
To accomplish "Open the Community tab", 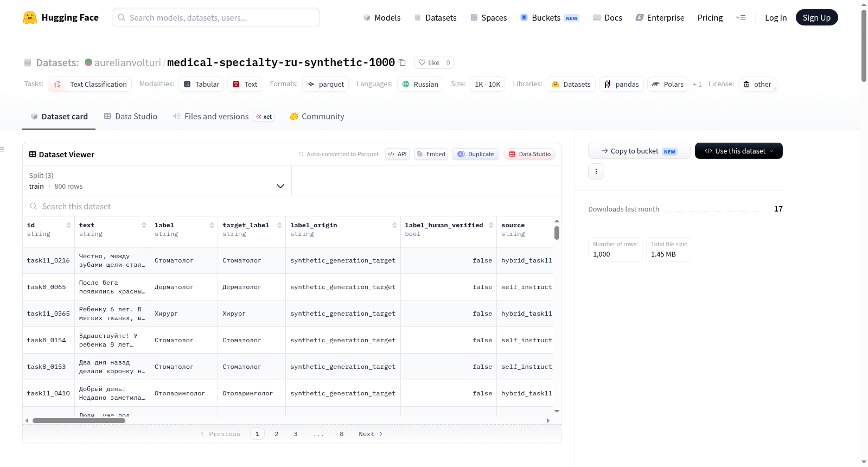I will click(317, 116).
